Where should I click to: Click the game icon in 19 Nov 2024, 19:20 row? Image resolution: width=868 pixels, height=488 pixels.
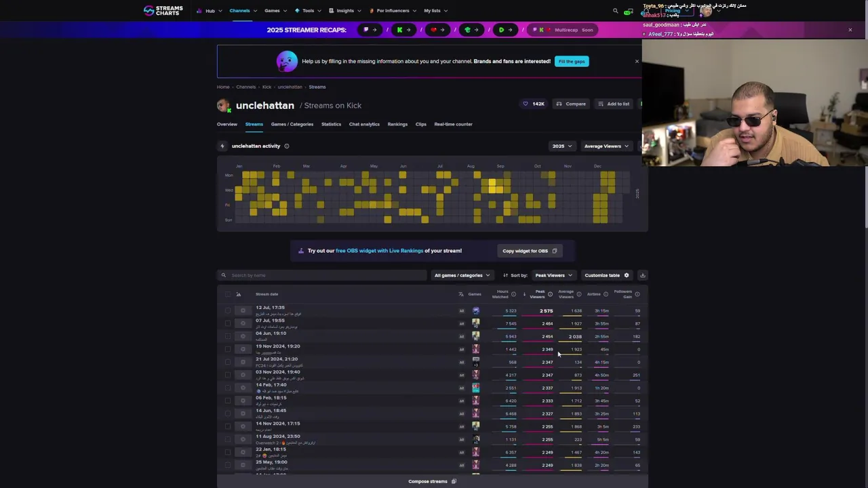pos(475,349)
